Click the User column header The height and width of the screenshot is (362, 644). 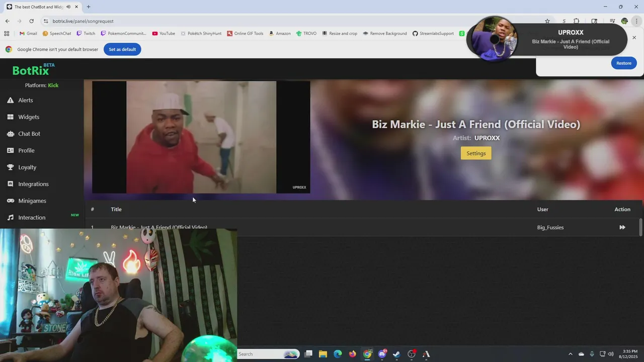(542, 209)
